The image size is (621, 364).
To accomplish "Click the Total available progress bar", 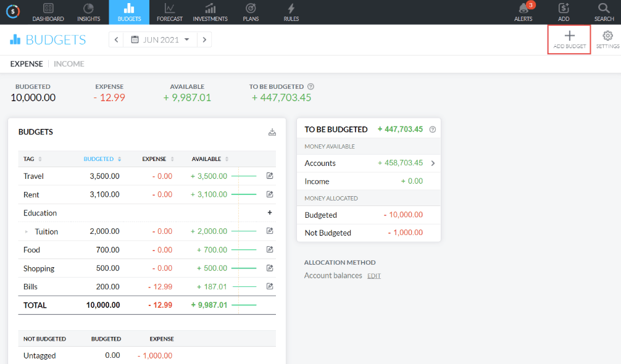I will (x=244, y=305).
